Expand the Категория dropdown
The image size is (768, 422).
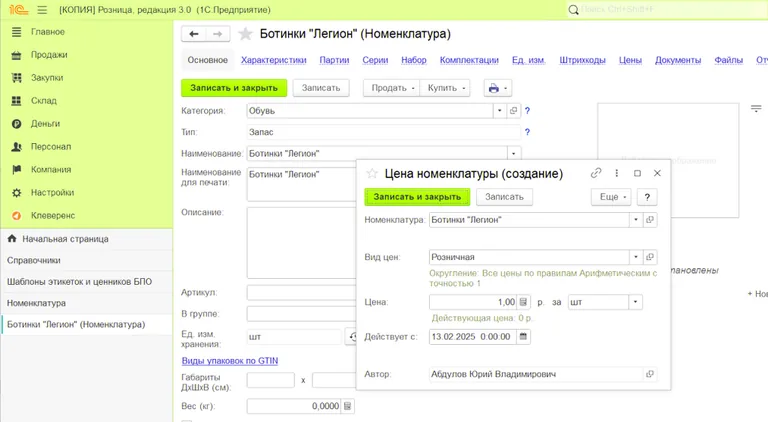[x=499, y=111]
